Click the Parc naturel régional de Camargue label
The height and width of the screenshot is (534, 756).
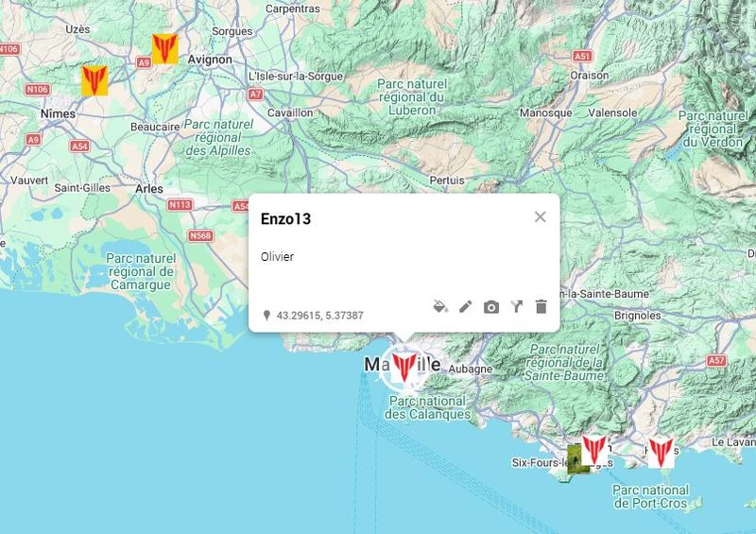(141, 271)
